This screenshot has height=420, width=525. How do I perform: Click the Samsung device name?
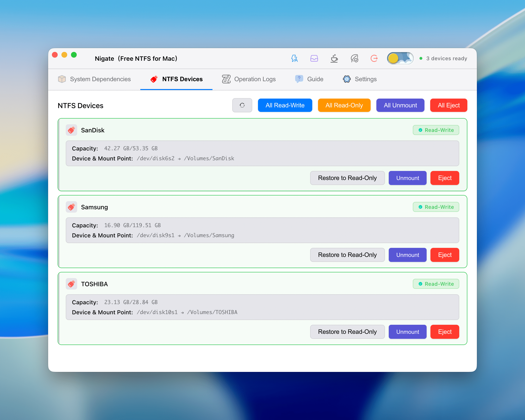click(x=94, y=207)
